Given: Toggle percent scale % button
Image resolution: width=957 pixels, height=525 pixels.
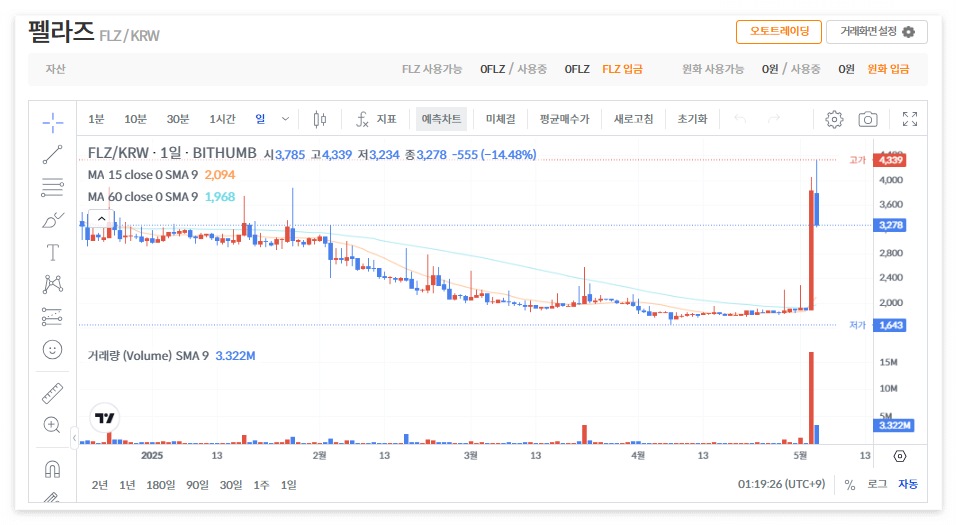Looking at the screenshot, I should tap(850, 485).
